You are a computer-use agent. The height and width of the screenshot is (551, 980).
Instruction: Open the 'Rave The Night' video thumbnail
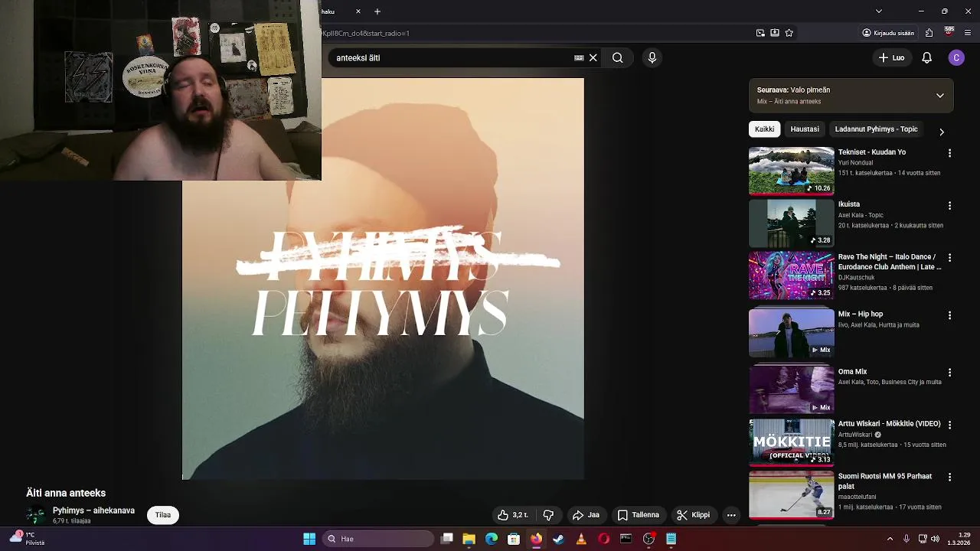[792, 275]
